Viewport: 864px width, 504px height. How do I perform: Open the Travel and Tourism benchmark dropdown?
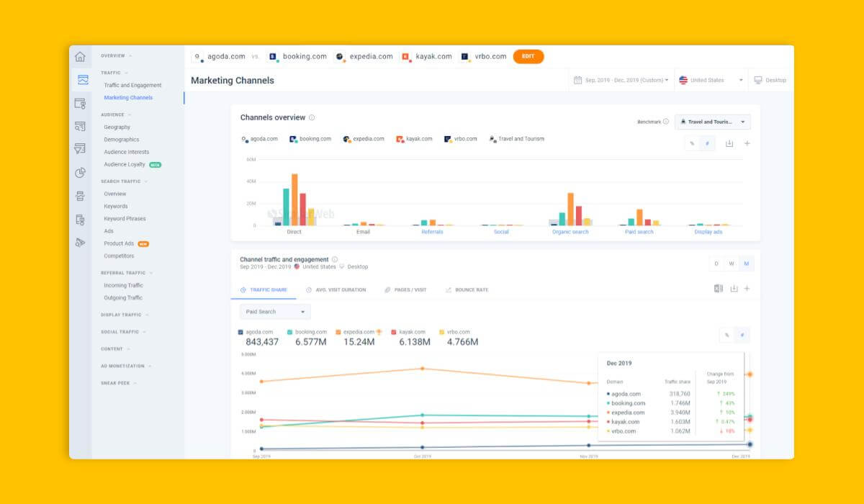tap(713, 122)
